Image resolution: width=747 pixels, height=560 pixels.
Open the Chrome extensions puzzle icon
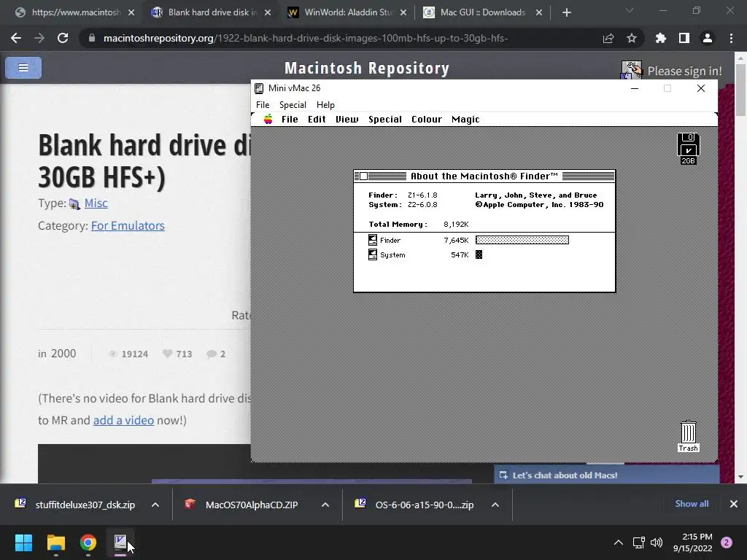[x=661, y=38]
